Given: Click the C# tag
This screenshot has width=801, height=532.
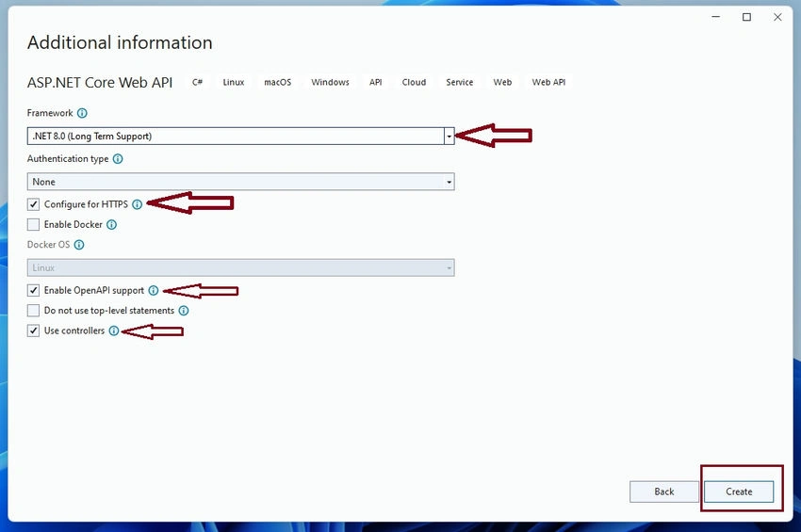Looking at the screenshot, I should click(197, 82).
